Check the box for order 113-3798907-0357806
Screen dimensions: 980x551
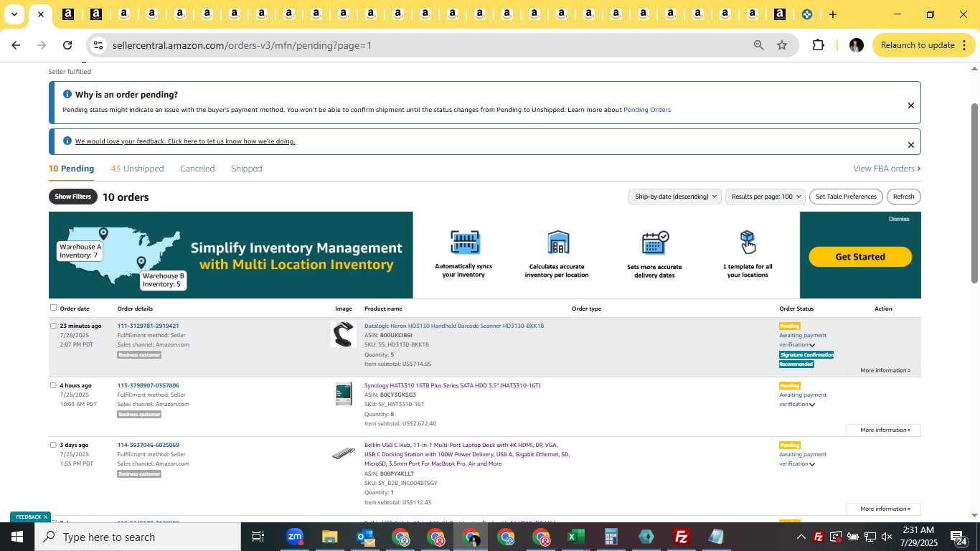click(x=53, y=385)
